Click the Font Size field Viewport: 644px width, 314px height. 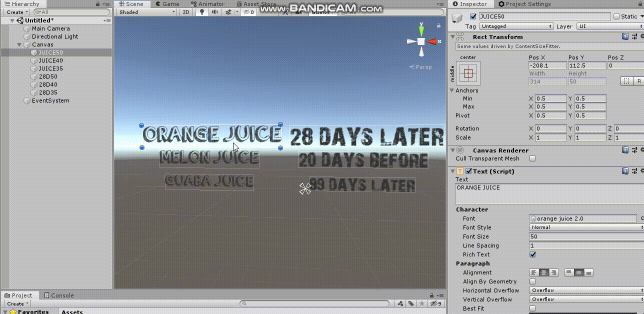point(586,236)
